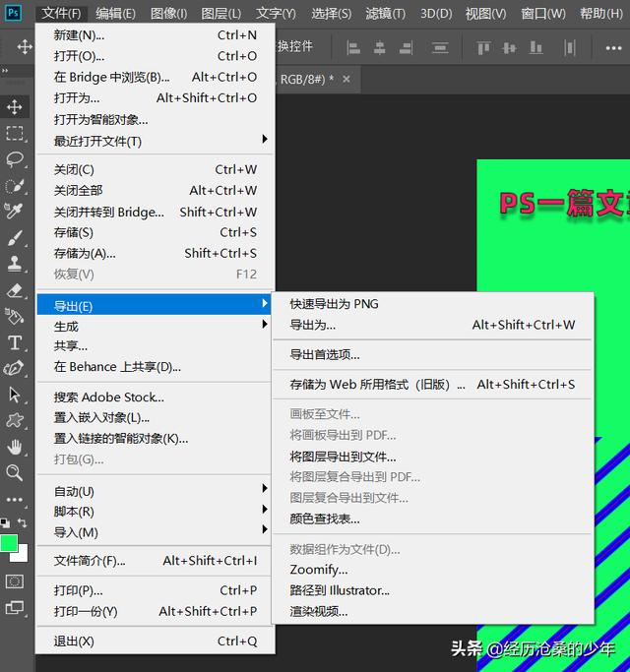Align vertical centers in options bar
This screenshot has width=630, height=672.
(x=510, y=47)
